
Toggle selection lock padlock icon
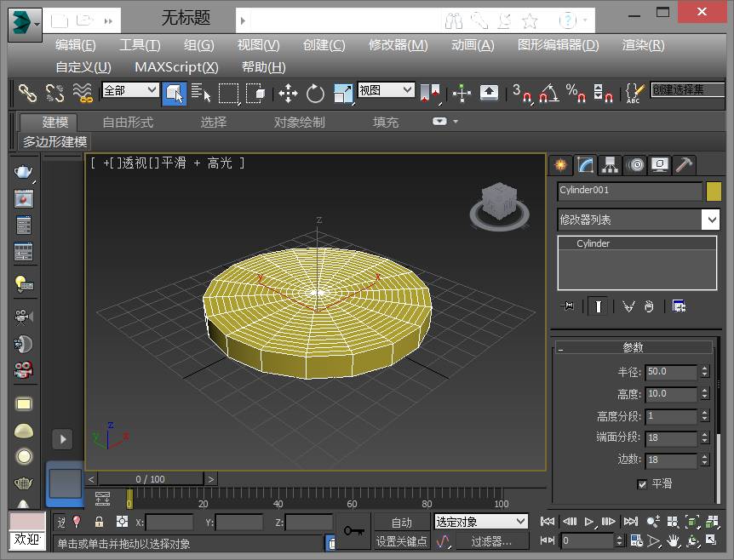100,522
